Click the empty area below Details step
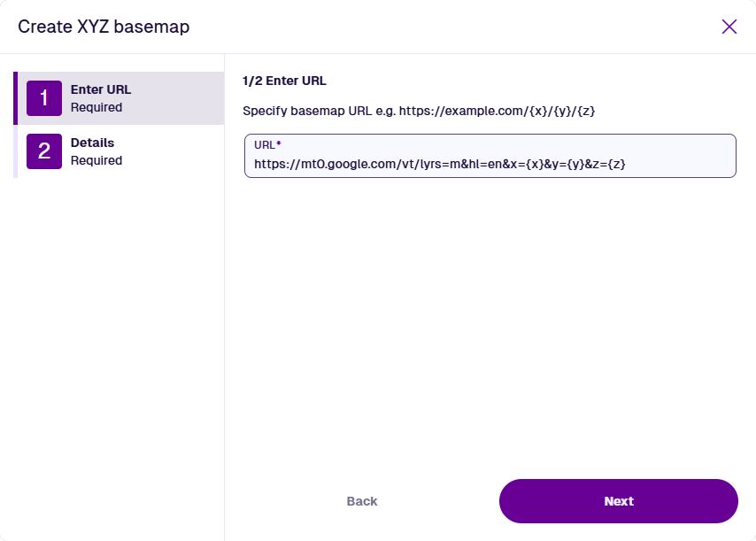756x541 pixels. (x=112, y=336)
